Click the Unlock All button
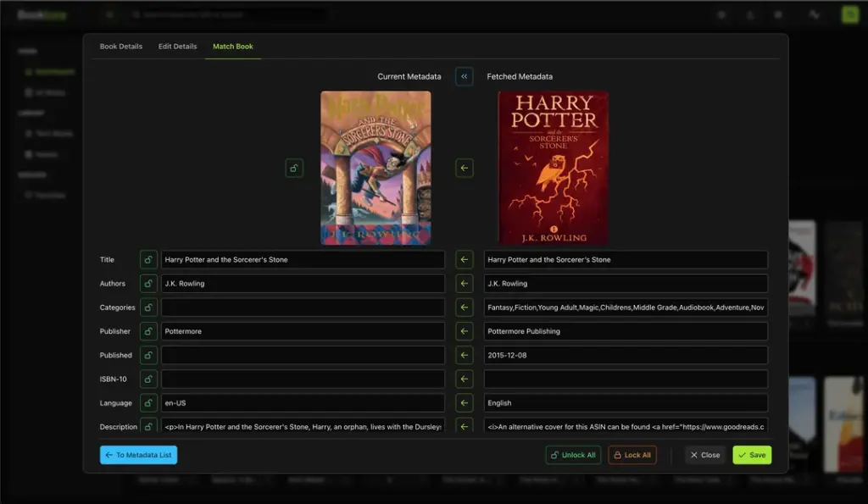 pos(573,455)
